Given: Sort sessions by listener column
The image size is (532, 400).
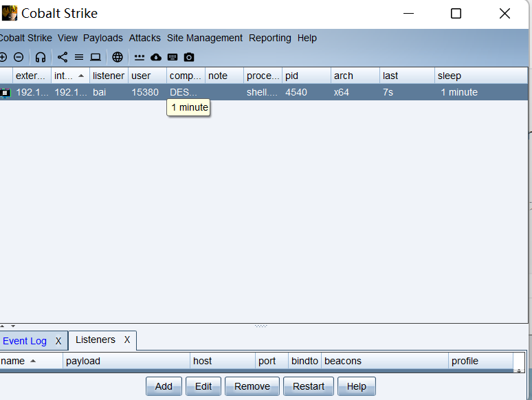Looking at the screenshot, I should point(109,76).
